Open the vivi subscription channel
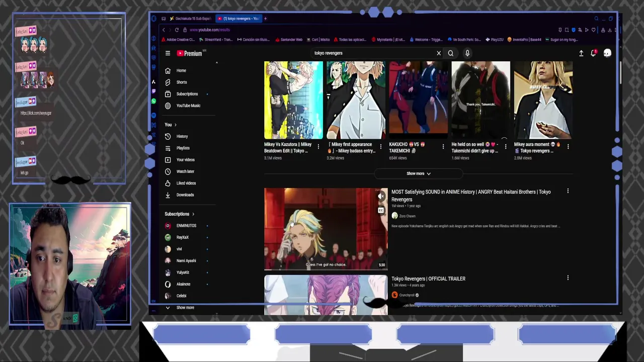The image size is (644, 362). click(x=187, y=249)
